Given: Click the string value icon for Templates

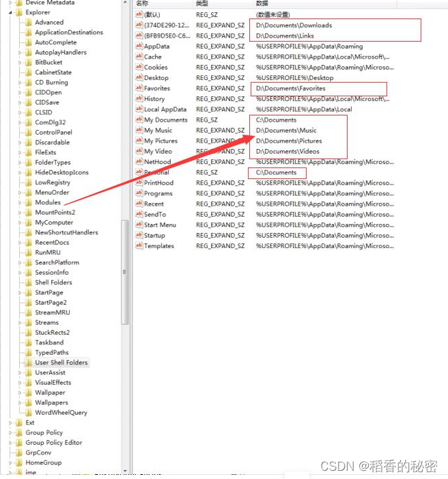Looking at the screenshot, I should [139, 245].
